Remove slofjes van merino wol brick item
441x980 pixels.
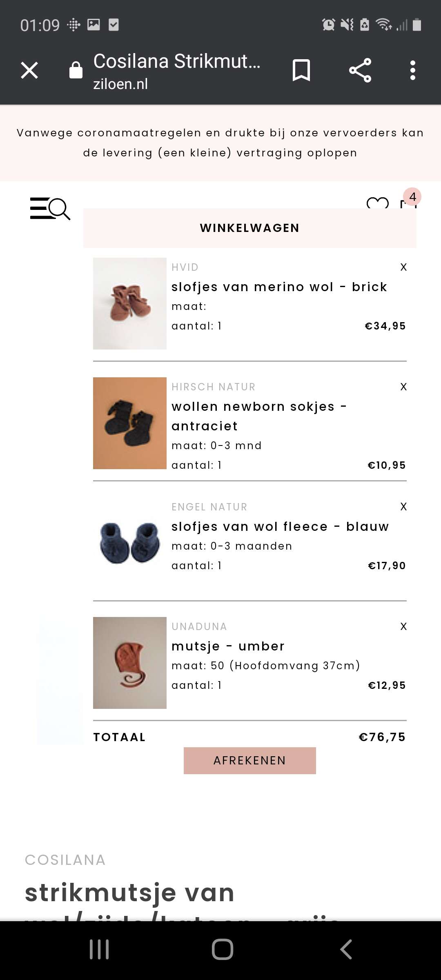(x=403, y=267)
